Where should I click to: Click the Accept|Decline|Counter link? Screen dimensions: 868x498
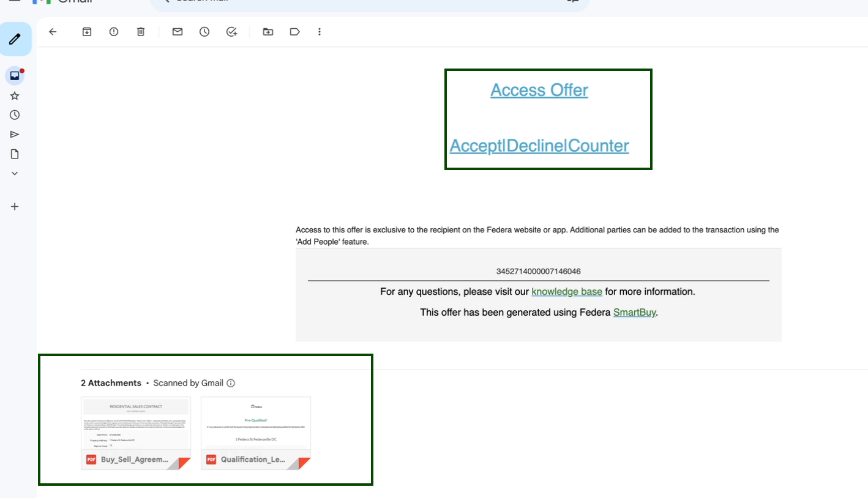tap(539, 146)
